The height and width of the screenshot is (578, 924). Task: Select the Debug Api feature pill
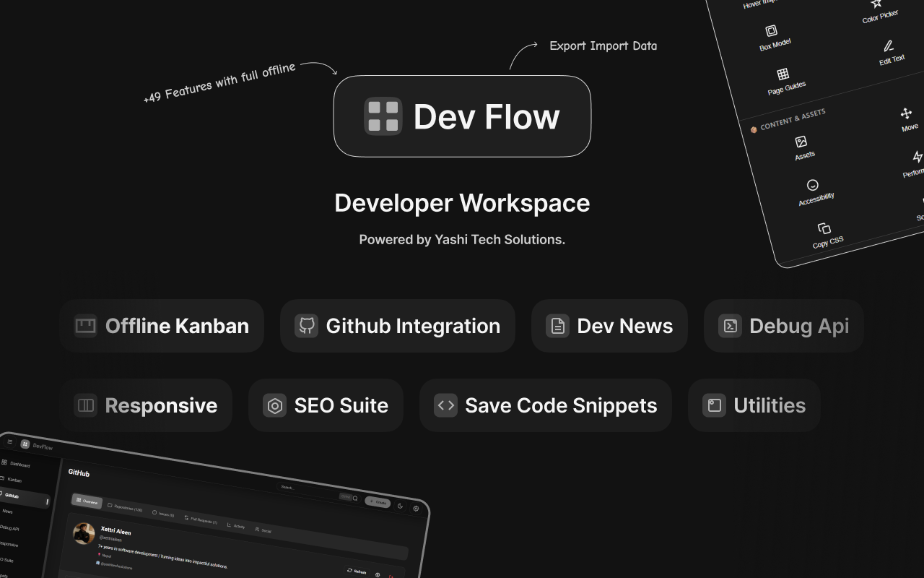[783, 326]
